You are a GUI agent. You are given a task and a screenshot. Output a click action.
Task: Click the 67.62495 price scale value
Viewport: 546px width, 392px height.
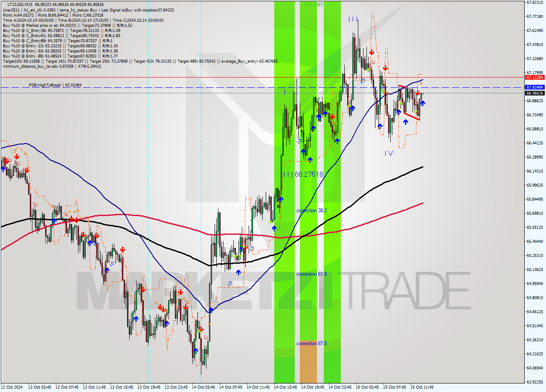[x=535, y=31]
